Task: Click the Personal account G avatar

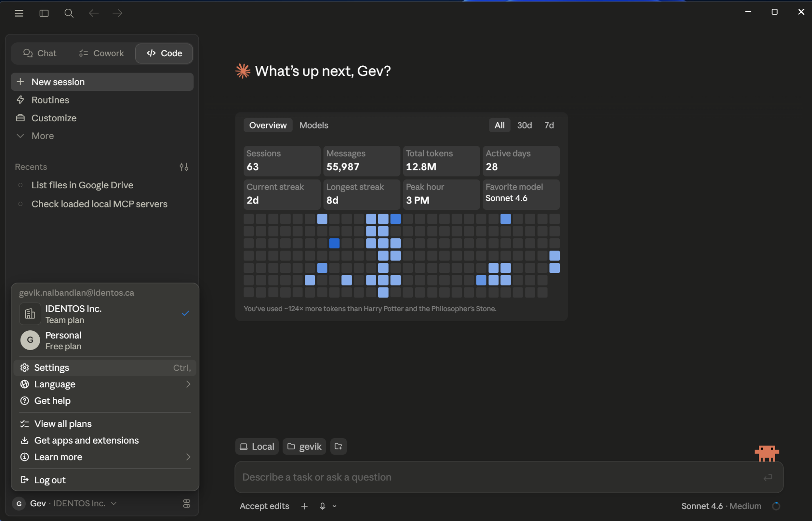Action: pyautogui.click(x=30, y=340)
